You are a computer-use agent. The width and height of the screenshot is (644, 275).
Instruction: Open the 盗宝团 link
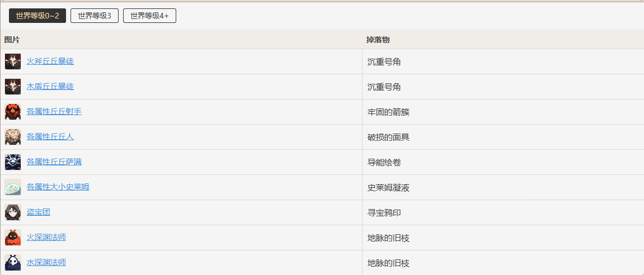coord(39,212)
